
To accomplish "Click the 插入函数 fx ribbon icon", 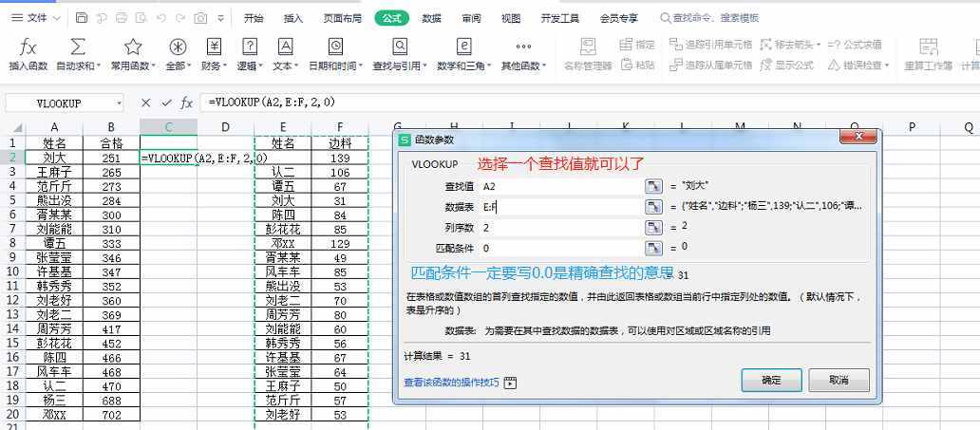I will coord(28,47).
